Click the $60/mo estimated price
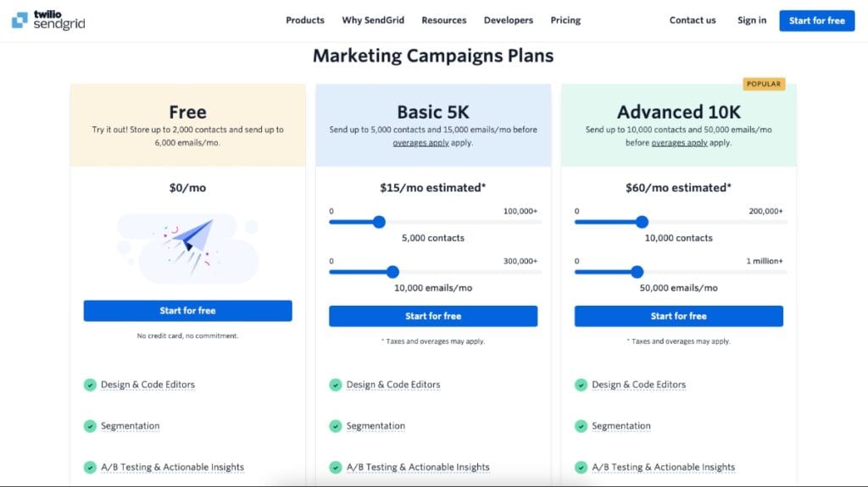 coord(679,188)
